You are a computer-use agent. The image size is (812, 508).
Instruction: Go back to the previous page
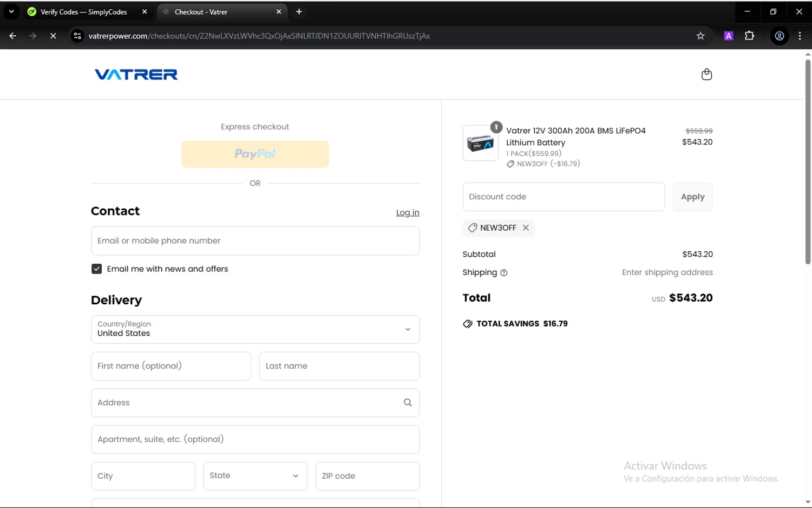tap(13, 36)
